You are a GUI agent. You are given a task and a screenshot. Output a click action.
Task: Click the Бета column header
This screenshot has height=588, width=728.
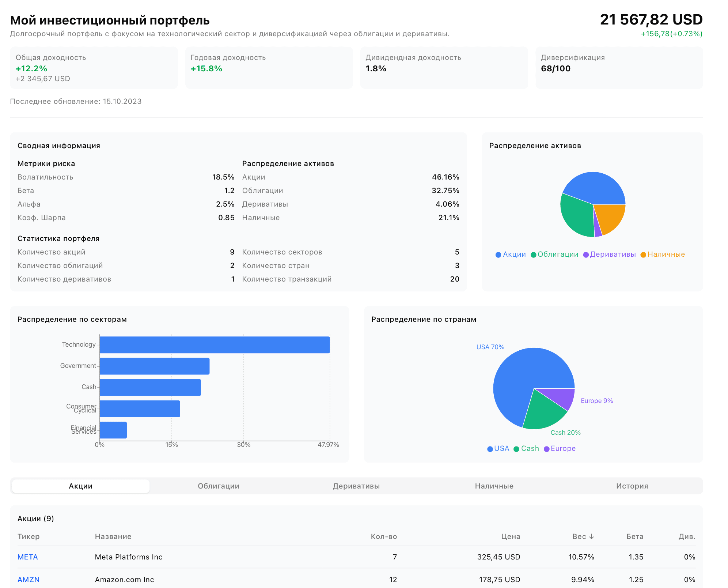[x=634, y=536]
